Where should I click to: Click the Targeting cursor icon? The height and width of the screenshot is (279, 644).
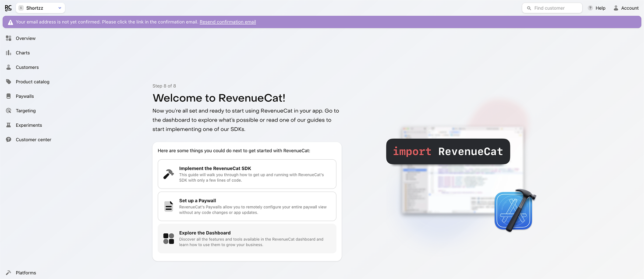(x=8, y=111)
